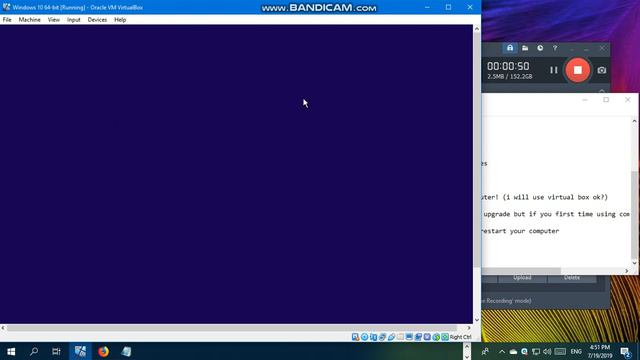Click the VirtualBox horizontal scrollbar left arrow
Image resolution: width=640 pixels, height=360 pixels.
tap(3, 328)
